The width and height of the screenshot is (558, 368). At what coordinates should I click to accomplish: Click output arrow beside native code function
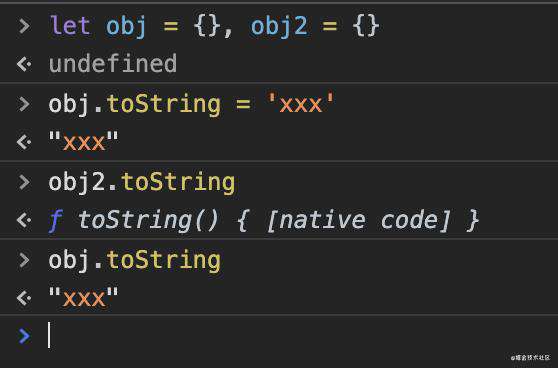24,220
